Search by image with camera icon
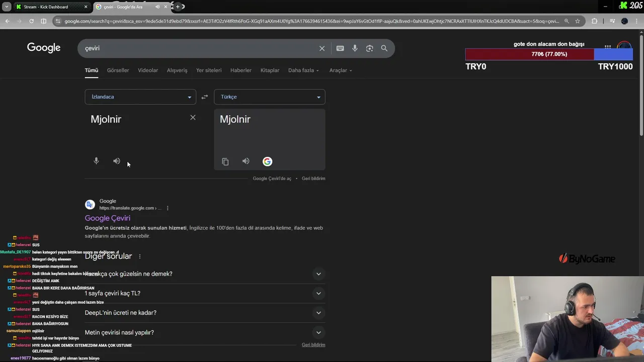The width and height of the screenshot is (644, 362). point(370,48)
